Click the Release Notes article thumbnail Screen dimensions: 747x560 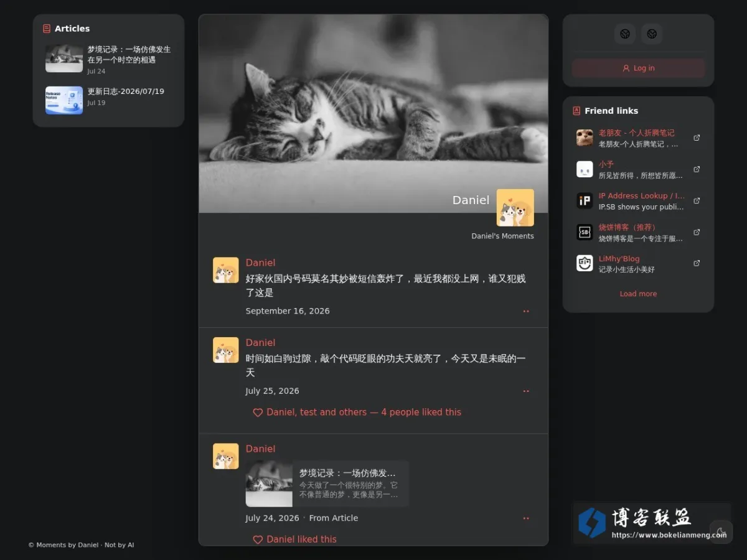pos(64,100)
